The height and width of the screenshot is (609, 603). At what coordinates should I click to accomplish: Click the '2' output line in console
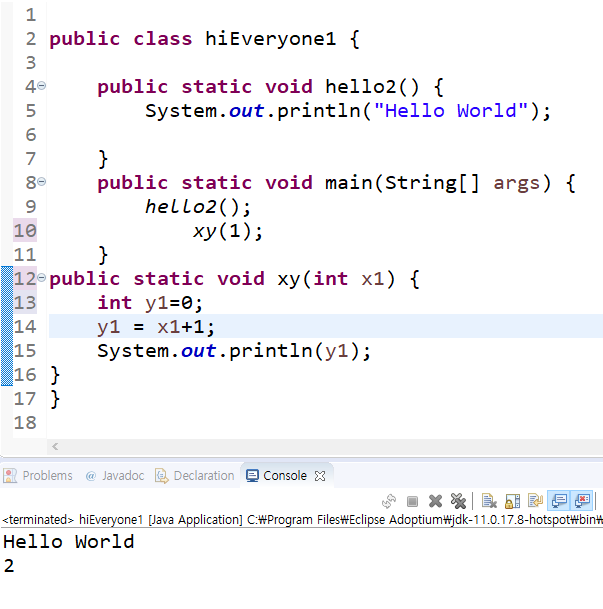(x=9, y=566)
